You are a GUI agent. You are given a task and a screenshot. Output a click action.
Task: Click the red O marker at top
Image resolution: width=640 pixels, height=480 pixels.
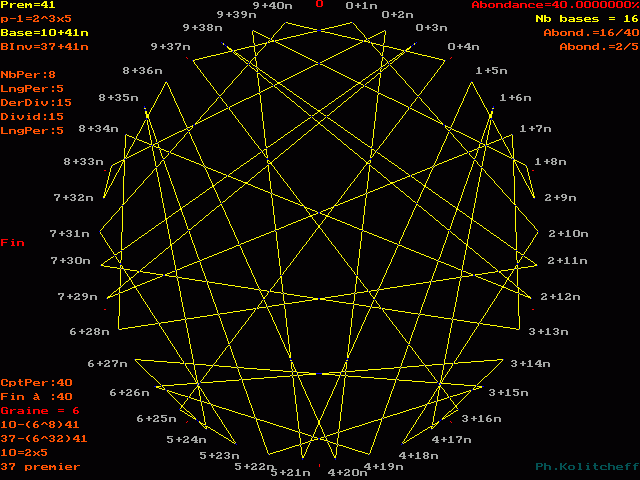coord(320,4)
